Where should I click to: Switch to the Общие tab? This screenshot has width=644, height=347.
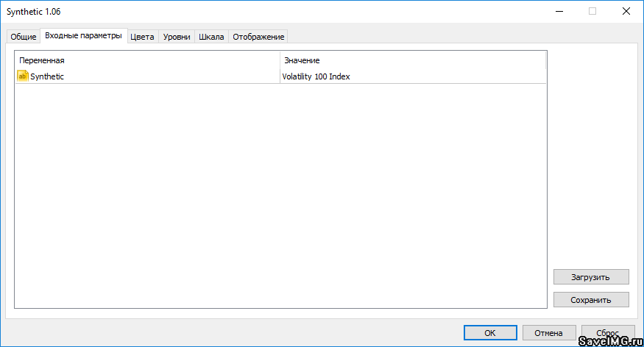(23, 37)
